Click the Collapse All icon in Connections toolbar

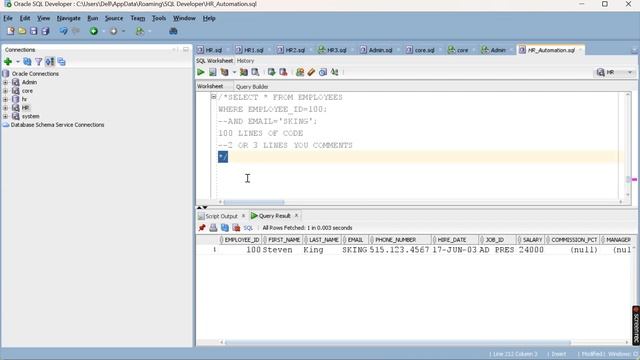pos(62,62)
